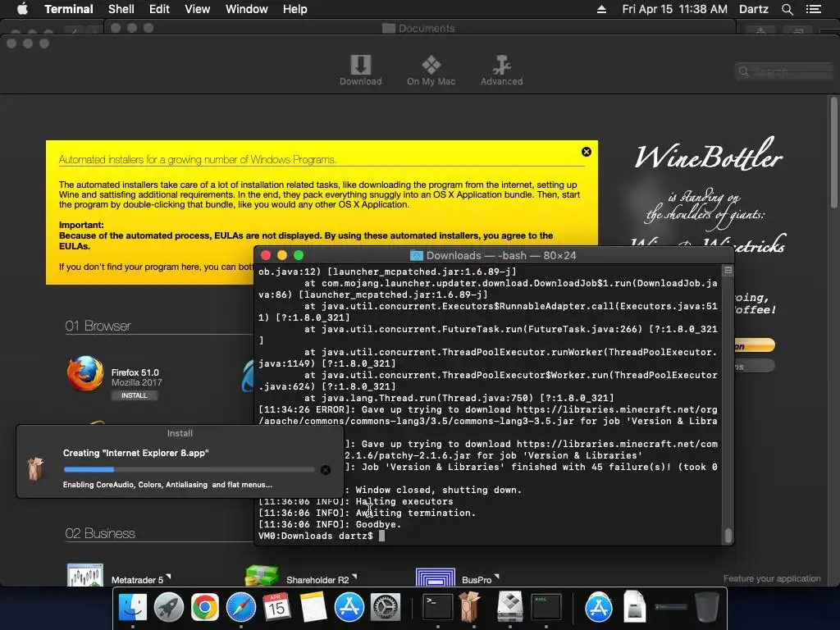The height and width of the screenshot is (630, 840).
Task: Cancel the Internet Explorer 8 install progress
Action: [x=325, y=470]
